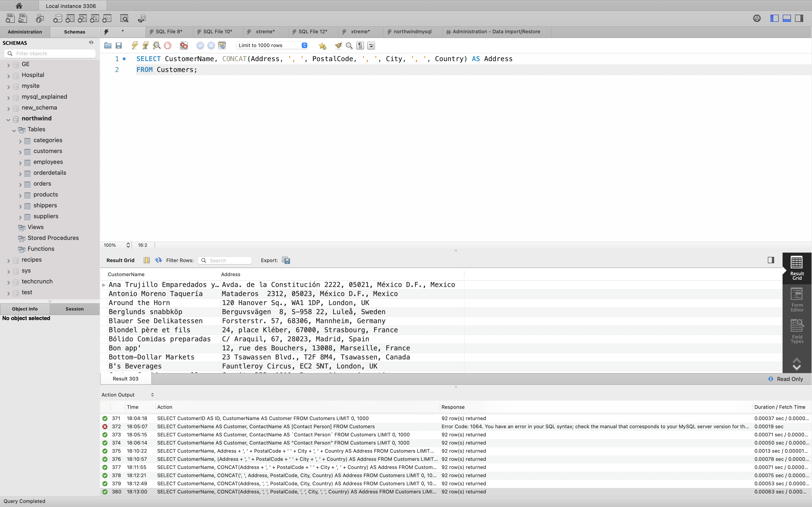
Task: Open the Field Types panel
Action: point(797,331)
